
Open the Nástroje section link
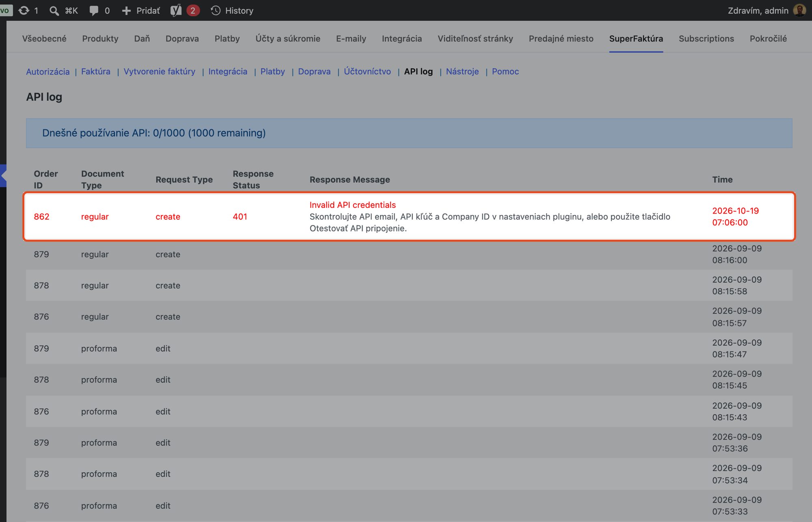(462, 71)
